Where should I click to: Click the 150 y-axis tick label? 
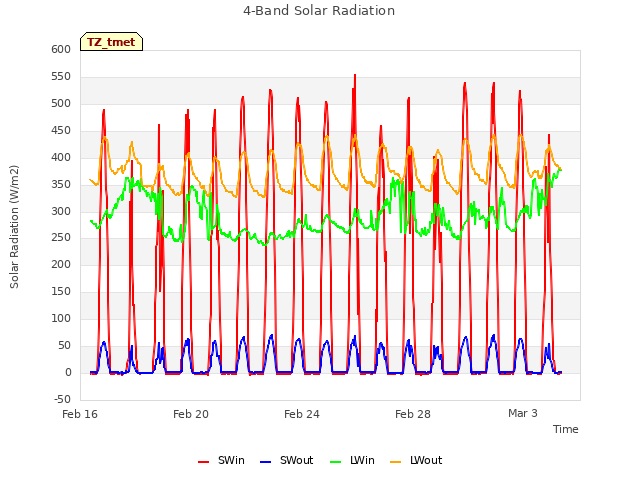(61, 291)
